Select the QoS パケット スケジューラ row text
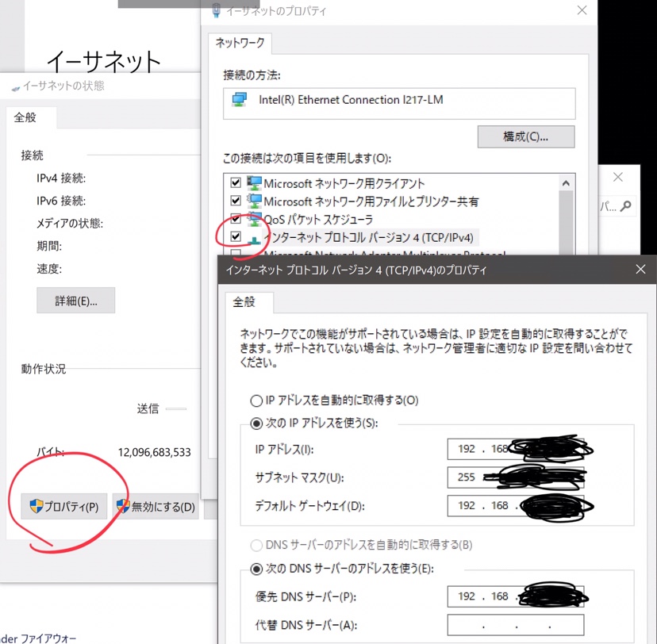Screen dimensions: 657x644 click(318, 219)
